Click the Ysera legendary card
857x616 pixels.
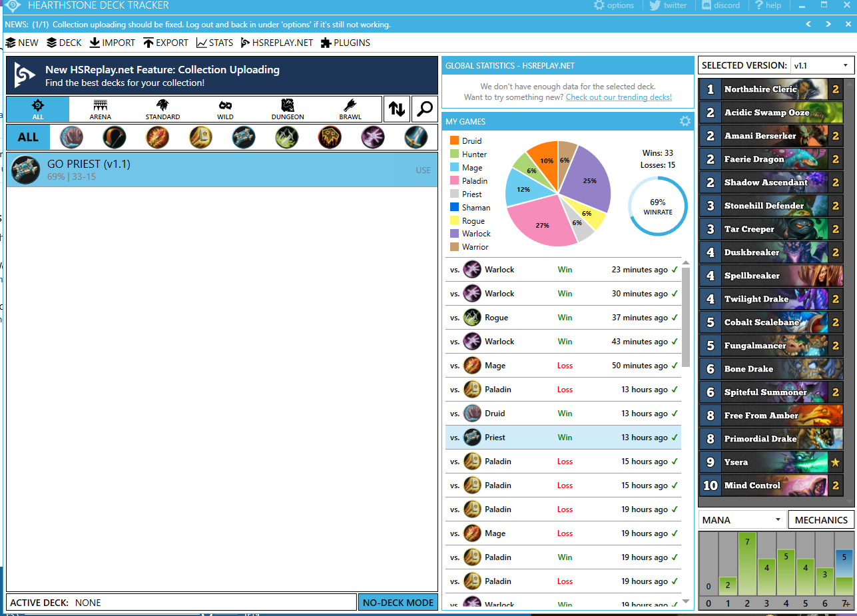(771, 462)
